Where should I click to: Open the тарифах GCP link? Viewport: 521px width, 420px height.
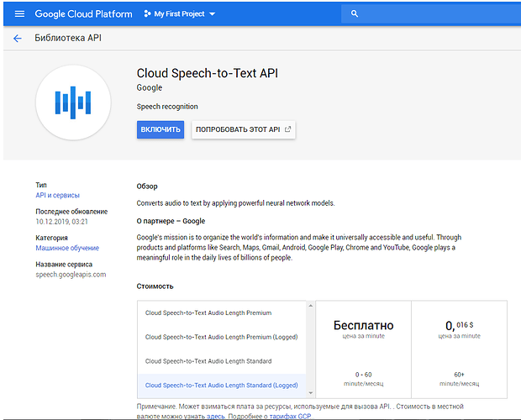click(290, 417)
